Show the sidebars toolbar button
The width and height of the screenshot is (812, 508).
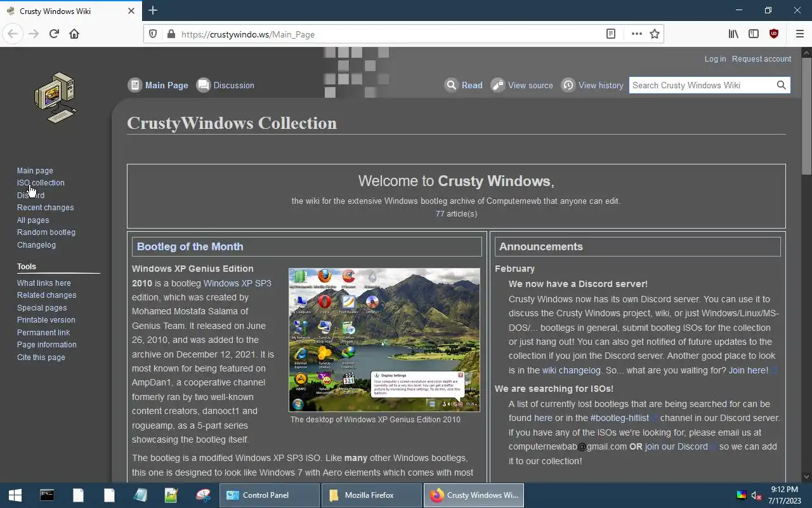[x=754, y=34]
